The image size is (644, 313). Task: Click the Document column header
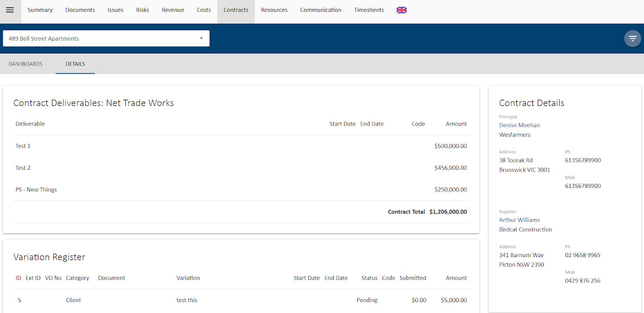111,278
